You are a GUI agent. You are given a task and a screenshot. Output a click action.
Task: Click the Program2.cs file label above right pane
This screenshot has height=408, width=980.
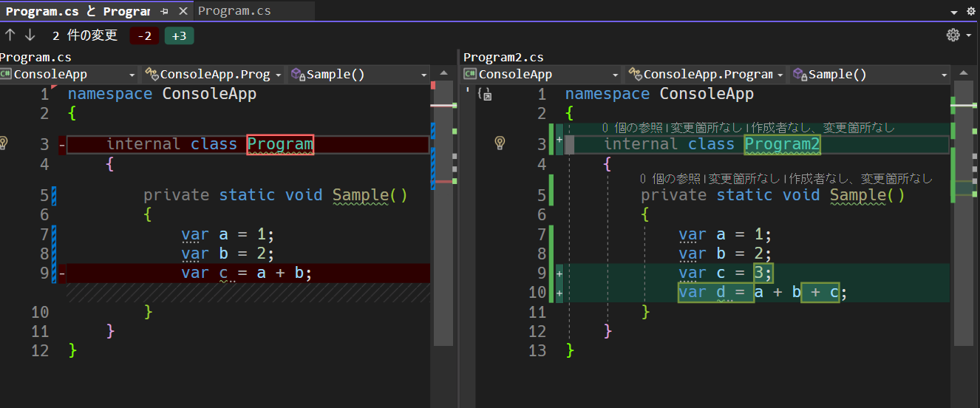pyautogui.click(x=503, y=57)
